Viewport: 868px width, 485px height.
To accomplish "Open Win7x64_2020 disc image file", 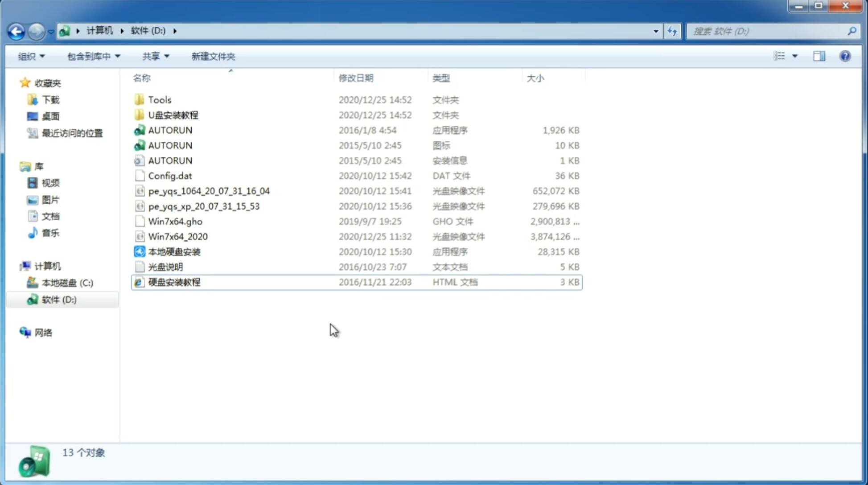I will point(177,236).
